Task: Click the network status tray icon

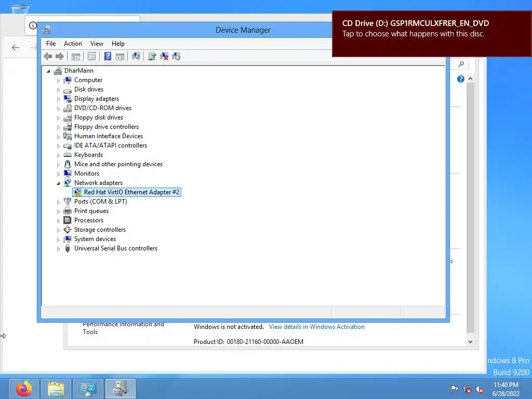Action: [x=467, y=389]
